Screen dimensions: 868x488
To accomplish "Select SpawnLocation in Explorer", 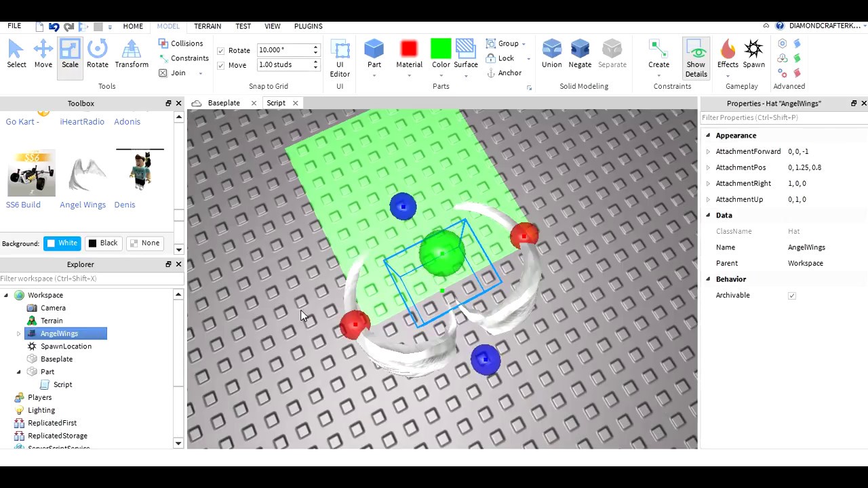I will point(66,346).
